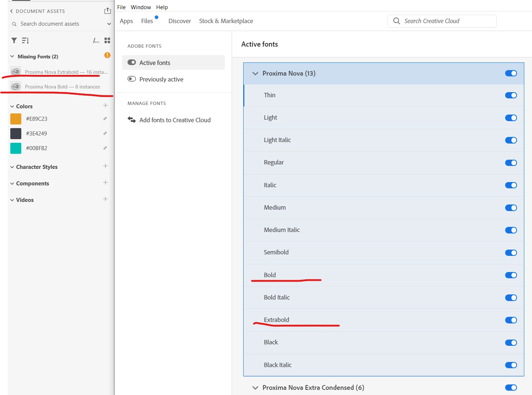
Task: Toggle off the Light font weight
Action: (x=511, y=118)
